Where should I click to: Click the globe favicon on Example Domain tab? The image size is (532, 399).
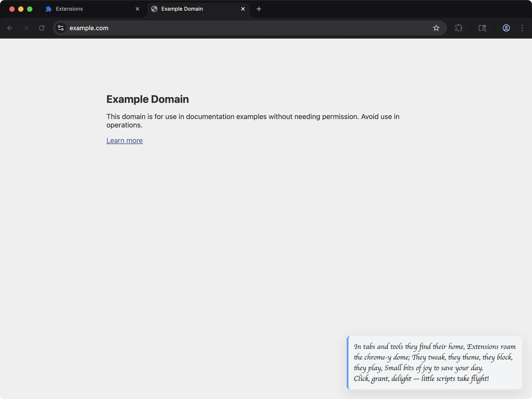pyautogui.click(x=154, y=9)
